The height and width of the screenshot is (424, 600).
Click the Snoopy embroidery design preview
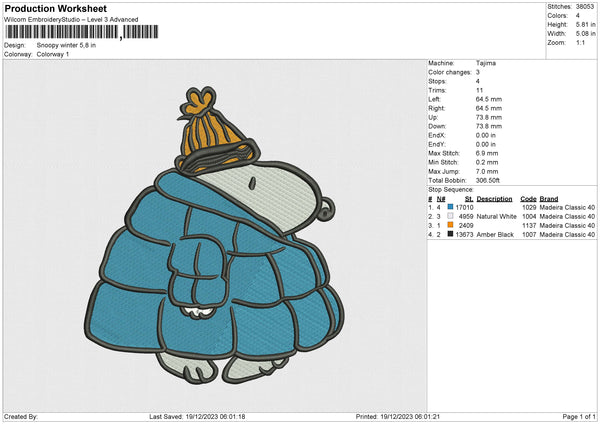click(214, 235)
